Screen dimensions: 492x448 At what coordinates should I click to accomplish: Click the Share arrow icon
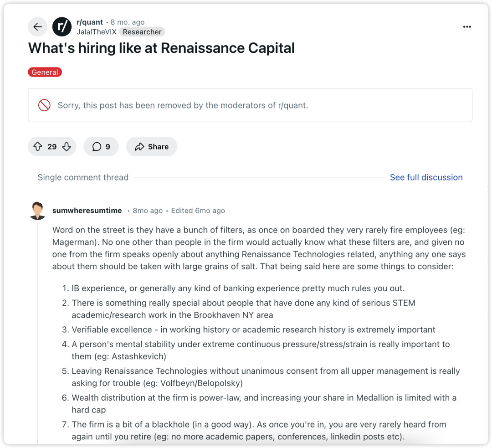click(x=139, y=147)
